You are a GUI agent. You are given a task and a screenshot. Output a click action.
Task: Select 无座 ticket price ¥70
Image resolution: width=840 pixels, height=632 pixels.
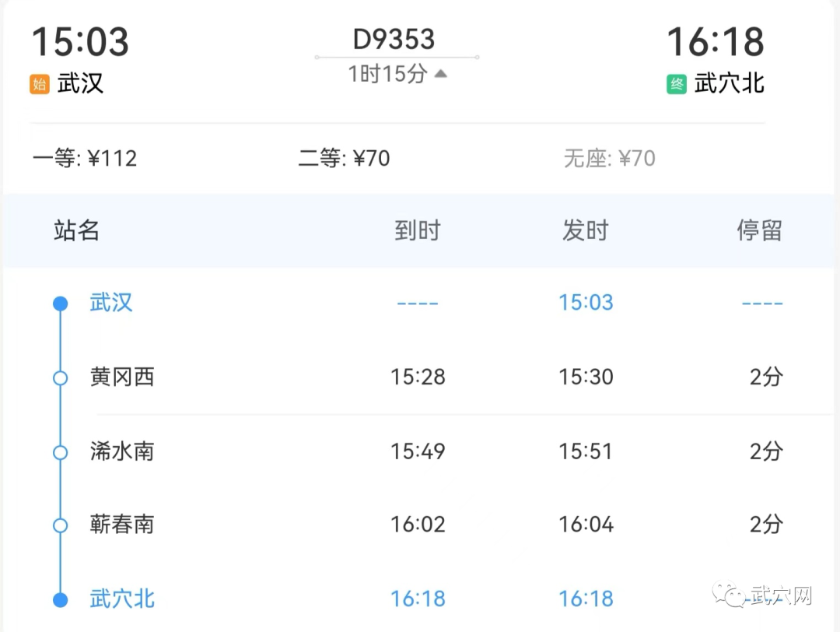[x=609, y=158]
